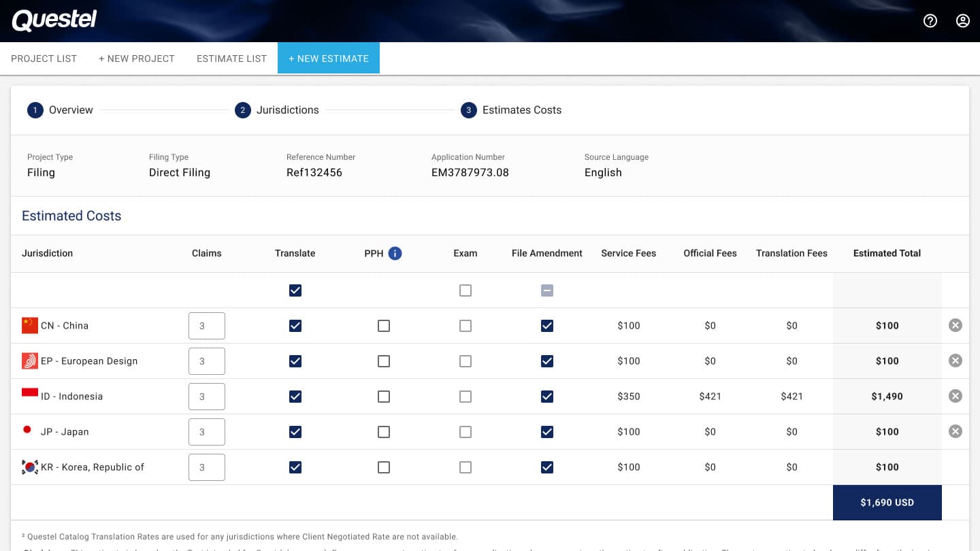
Task: Check PPH for KR - Korea
Action: coord(384,467)
